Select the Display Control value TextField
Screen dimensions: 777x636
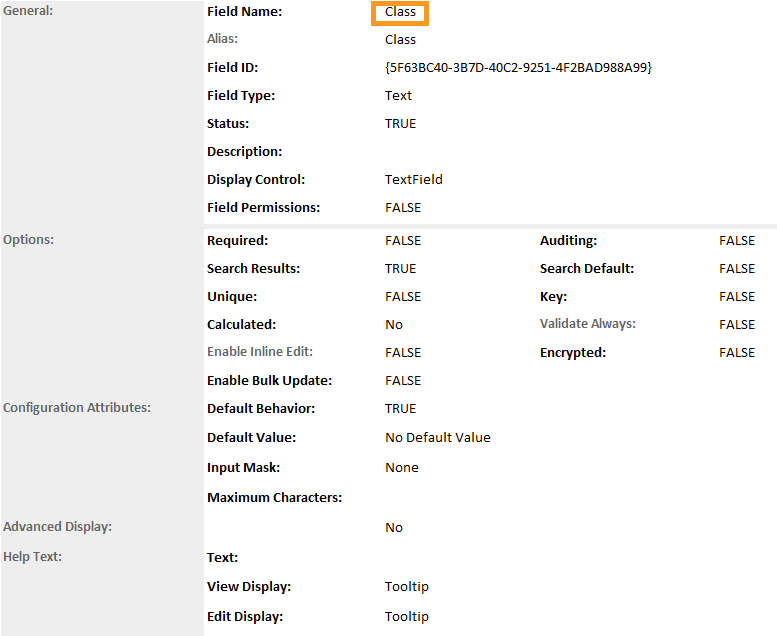click(413, 180)
